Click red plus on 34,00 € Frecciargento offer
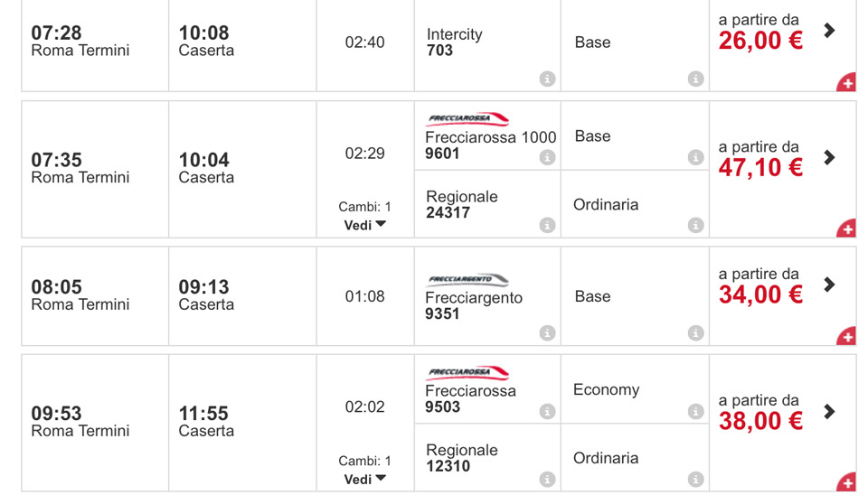868x495 pixels. 847,336
